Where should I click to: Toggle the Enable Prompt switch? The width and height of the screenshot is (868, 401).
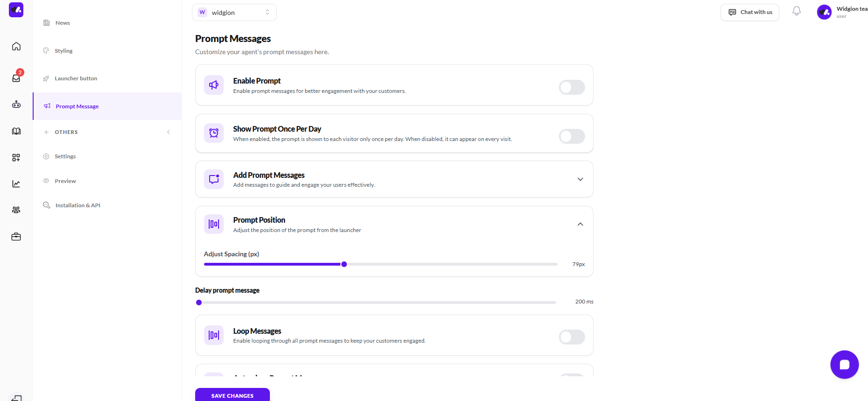pos(572,87)
